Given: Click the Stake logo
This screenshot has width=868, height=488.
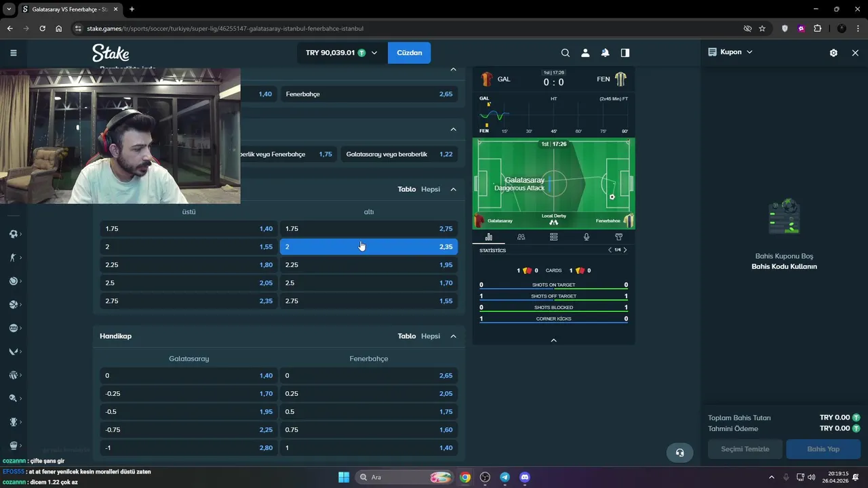Looking at the screenshot, I should tap(111, 53).
